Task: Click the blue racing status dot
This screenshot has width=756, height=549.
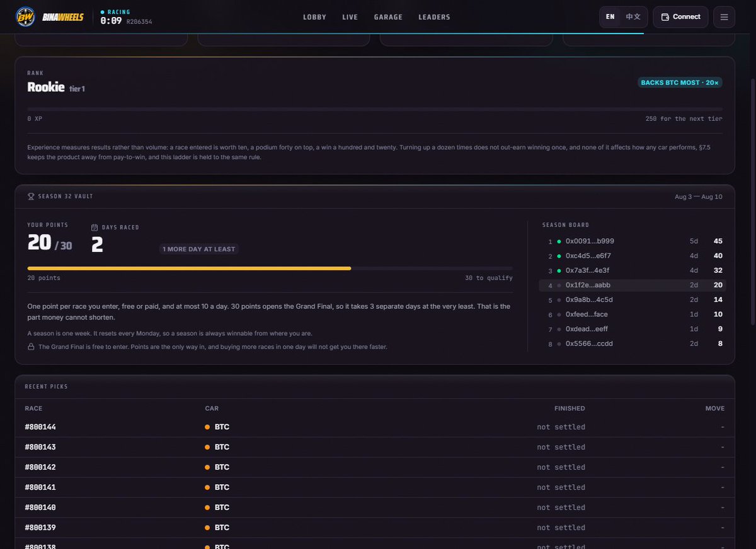Action: pos(103,12)
